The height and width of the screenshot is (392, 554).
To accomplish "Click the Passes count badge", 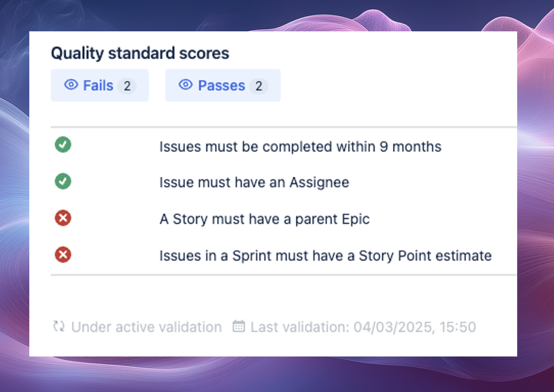I will 259,86.
